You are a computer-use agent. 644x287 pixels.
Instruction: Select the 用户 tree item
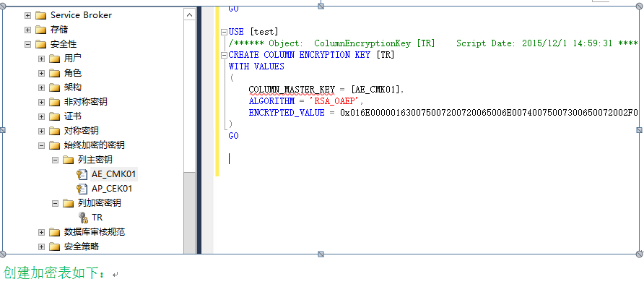coord(73,59)
